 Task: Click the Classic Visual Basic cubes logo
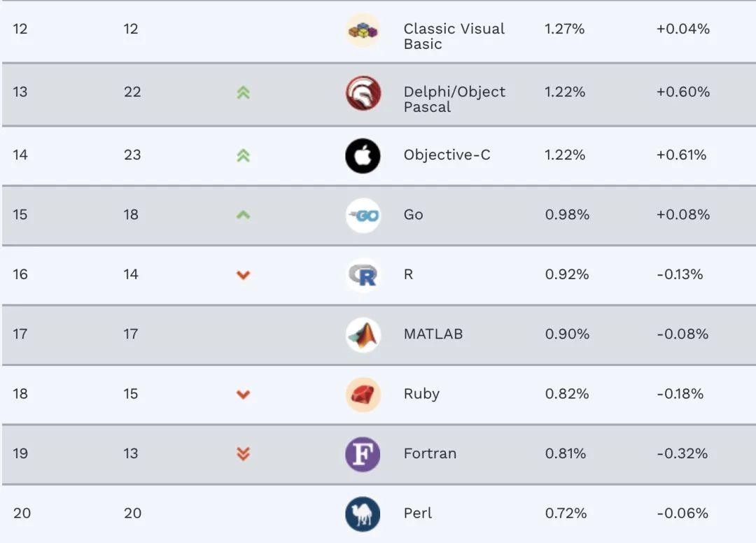pos(363,31)
